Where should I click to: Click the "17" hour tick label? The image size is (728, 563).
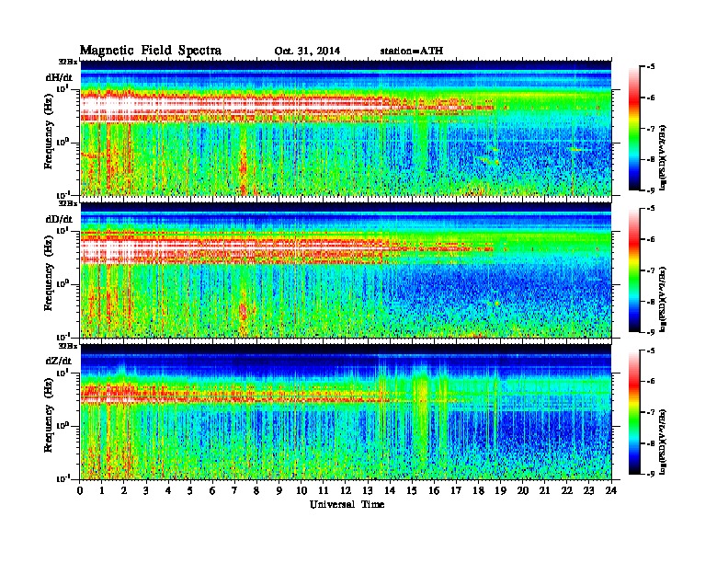tap(457, 490)
